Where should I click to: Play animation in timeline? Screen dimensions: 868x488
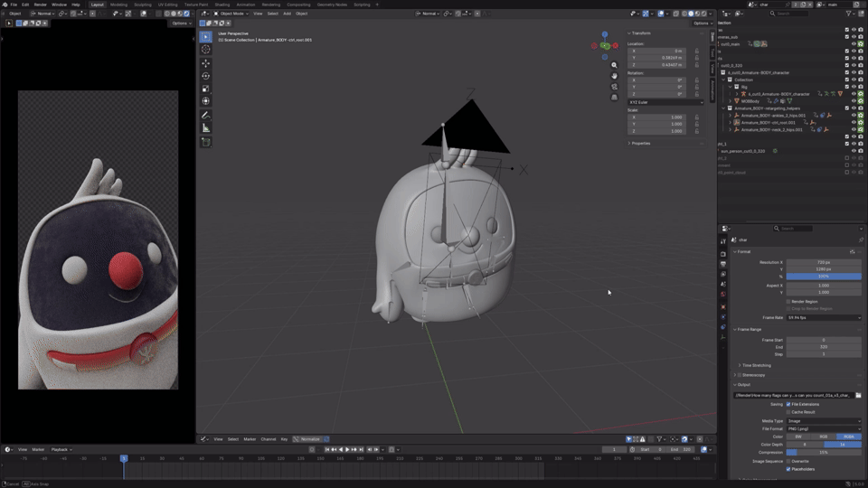(347, 449)
